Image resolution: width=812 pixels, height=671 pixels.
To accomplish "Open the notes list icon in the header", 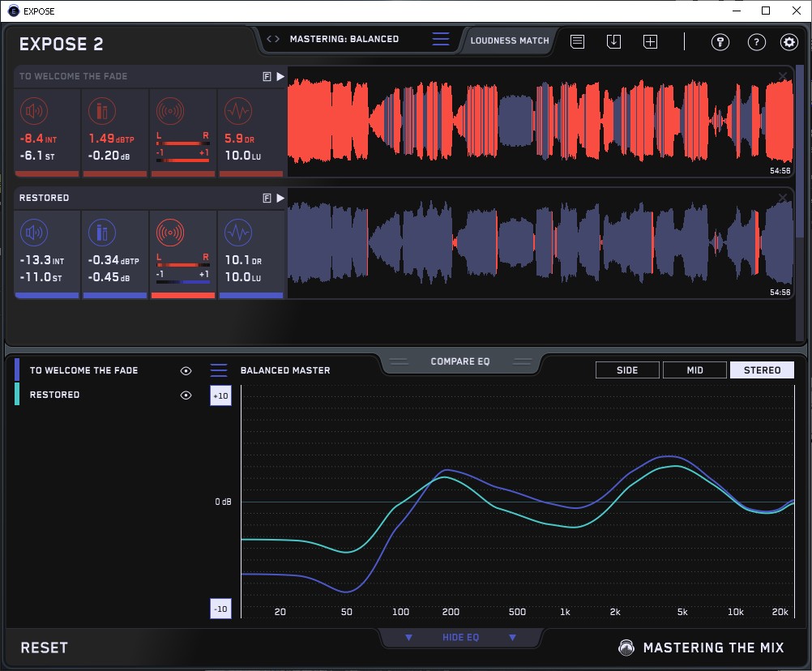I will [578, 41].
